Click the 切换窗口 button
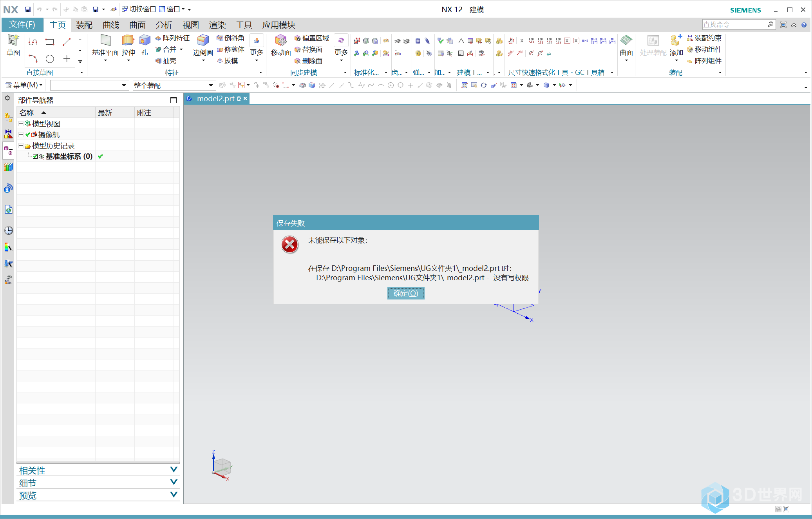The height and width of the screenshot is (519, 812). pyautogui.click(x=139, y=9)
